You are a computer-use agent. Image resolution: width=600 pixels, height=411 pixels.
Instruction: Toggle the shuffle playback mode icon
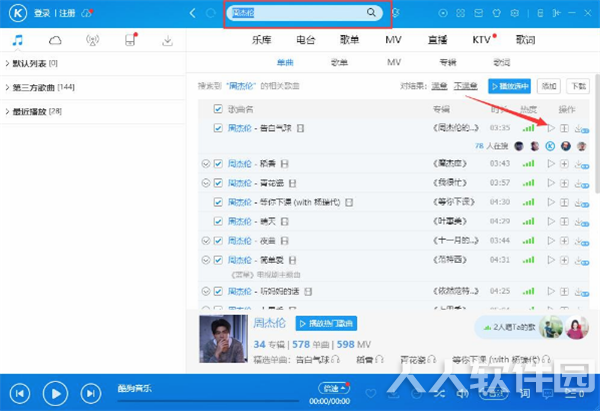(x=439, y=393)
